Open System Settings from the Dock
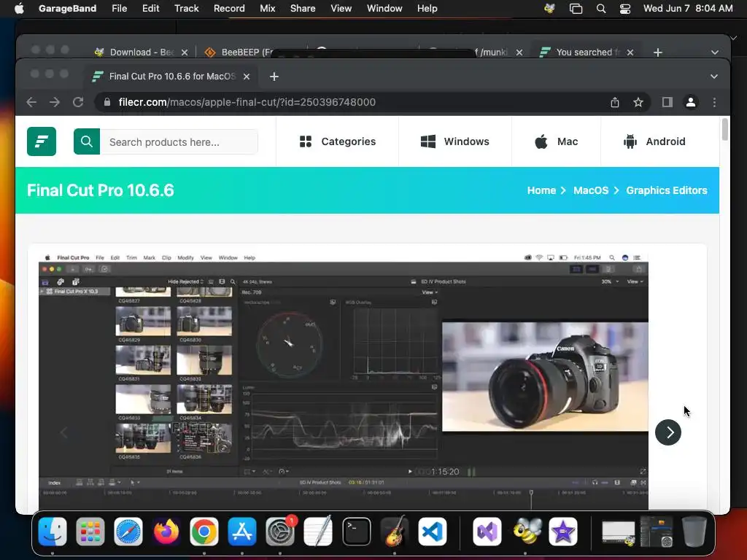 280,532
